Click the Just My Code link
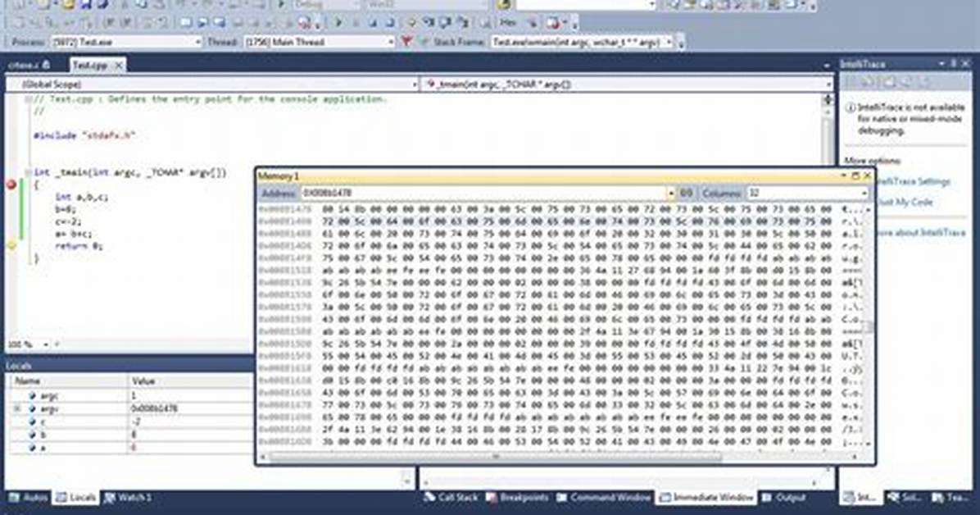 904,202
